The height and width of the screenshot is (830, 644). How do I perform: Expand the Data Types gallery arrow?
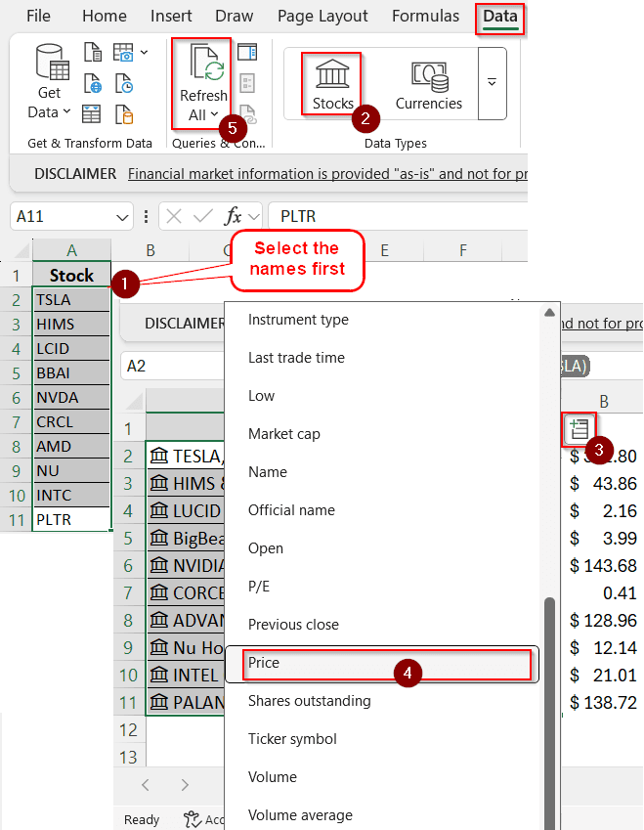(x=493, y=83)
